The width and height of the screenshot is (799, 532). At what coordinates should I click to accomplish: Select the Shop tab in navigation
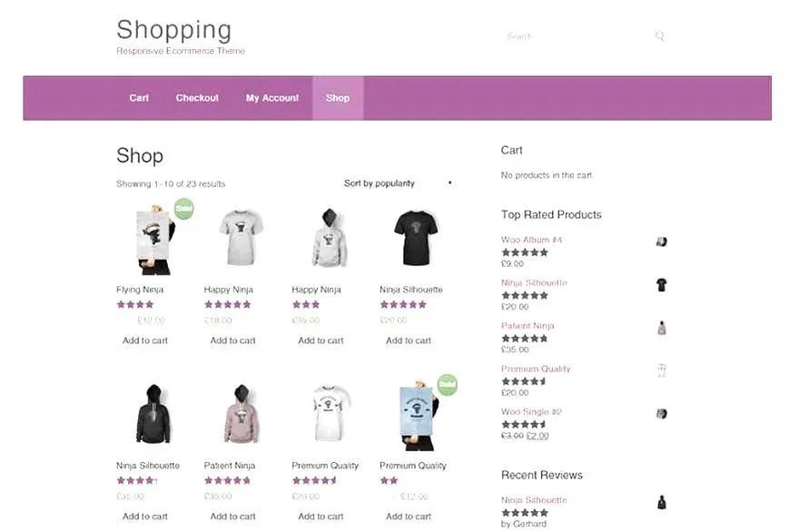[x=338, y=98]
